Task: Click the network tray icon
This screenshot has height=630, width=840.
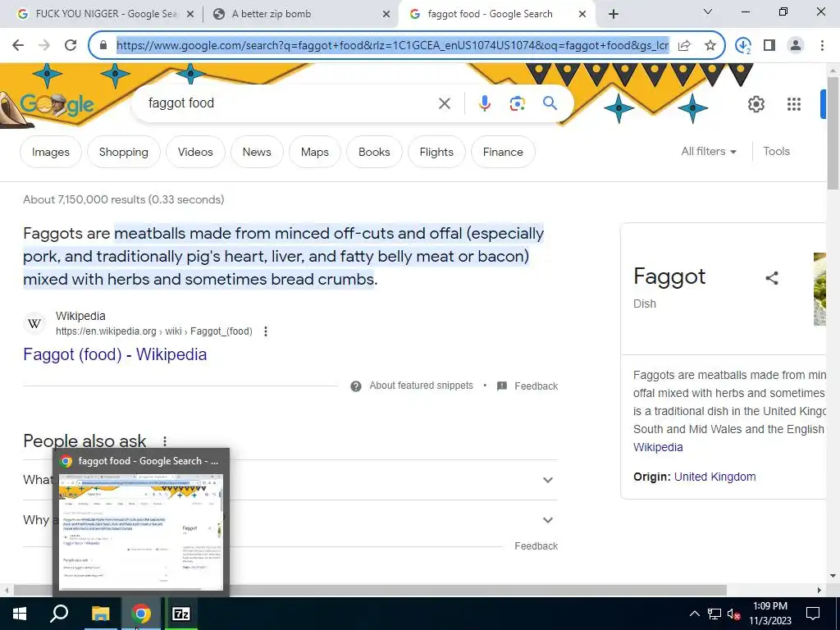Action: (x=714, y=614)
